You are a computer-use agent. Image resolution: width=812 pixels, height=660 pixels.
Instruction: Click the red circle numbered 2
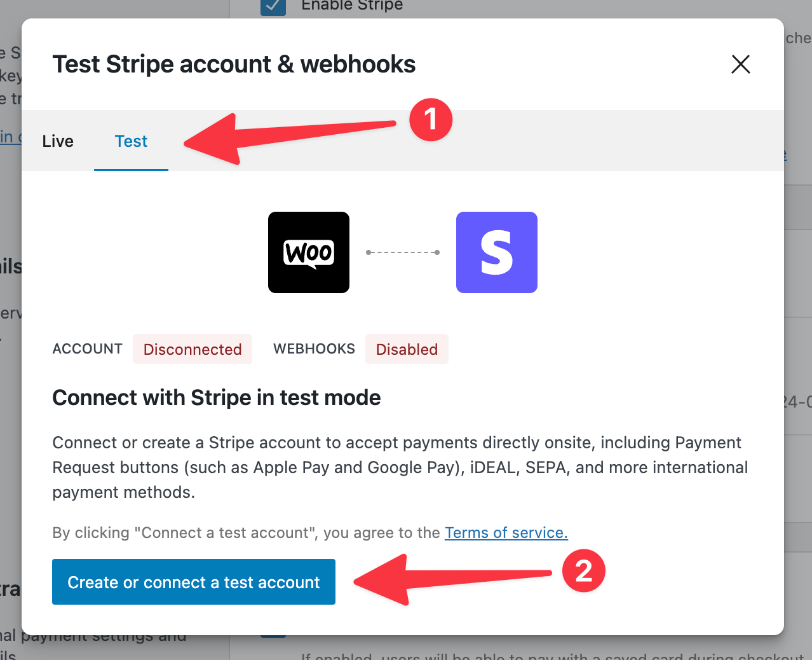pyautogui.click(x=583, y=571)
